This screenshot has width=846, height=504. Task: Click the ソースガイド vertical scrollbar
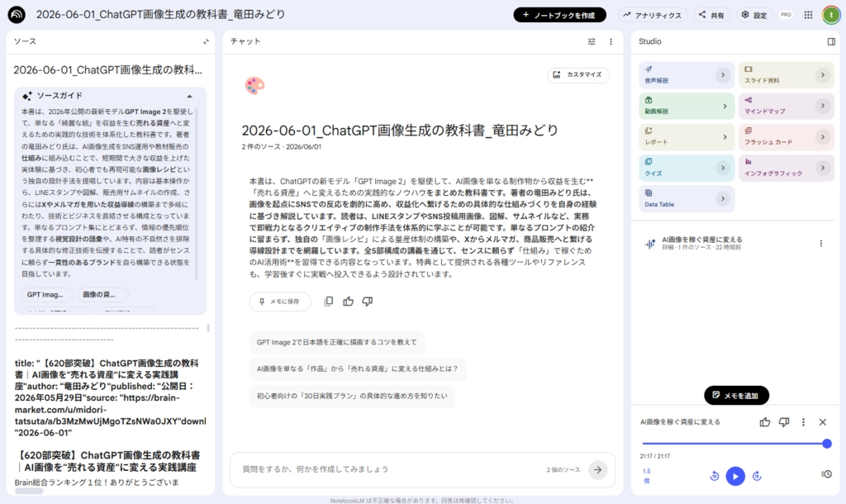(197, 194)
